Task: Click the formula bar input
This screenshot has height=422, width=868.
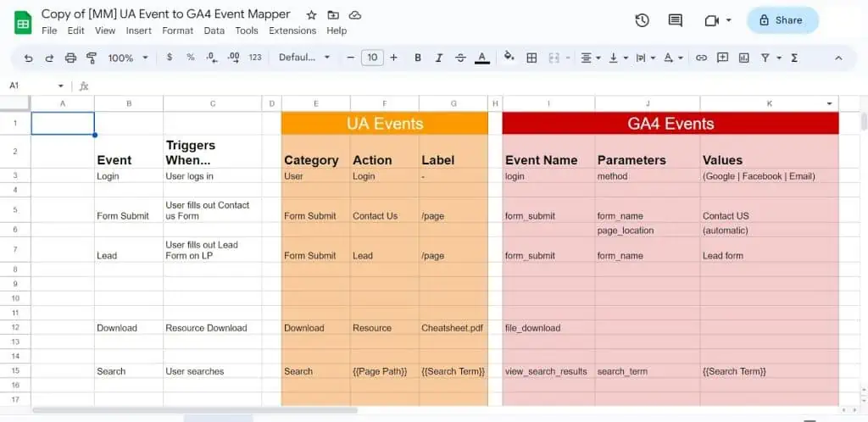Action: tap(476, 86)
